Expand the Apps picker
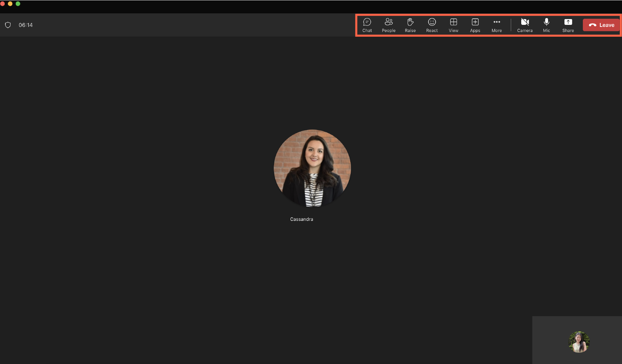 475,25
